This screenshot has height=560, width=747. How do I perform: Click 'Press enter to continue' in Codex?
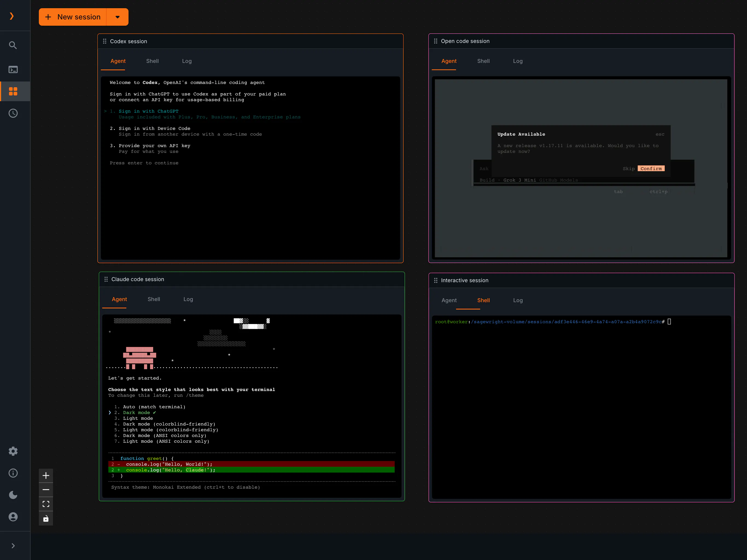[x=144, y=163]
